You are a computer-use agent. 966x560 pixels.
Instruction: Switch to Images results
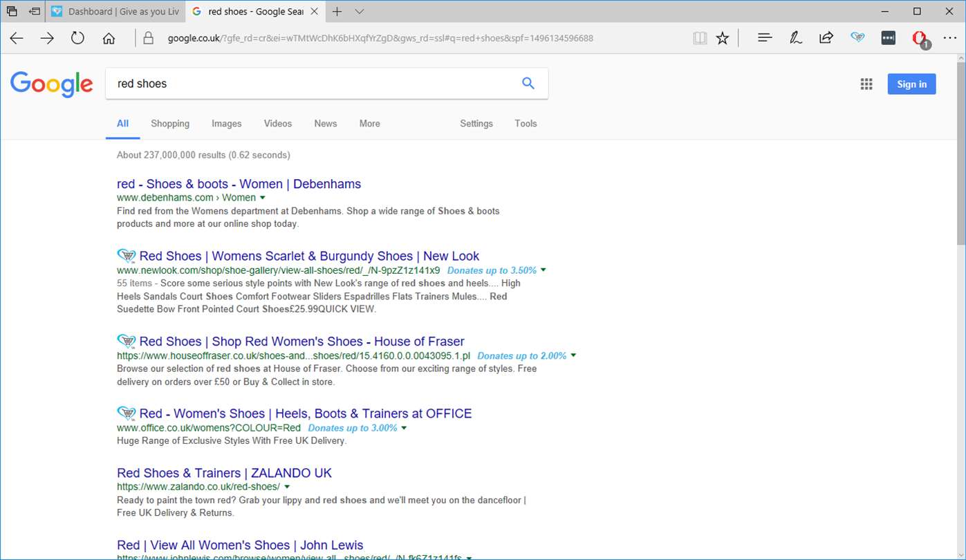click(227, 124)
